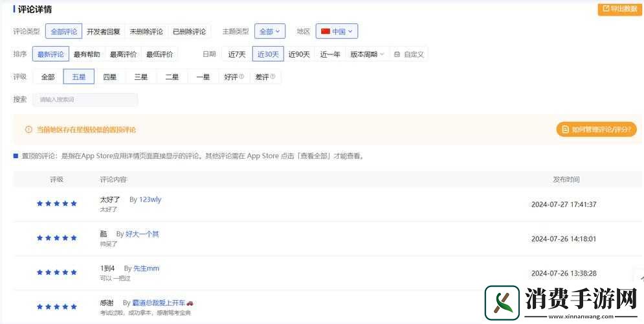Click the help icon beside 差评
Image resolution: width=644 pixels, height=324 pixels.
tap(272, 76)
